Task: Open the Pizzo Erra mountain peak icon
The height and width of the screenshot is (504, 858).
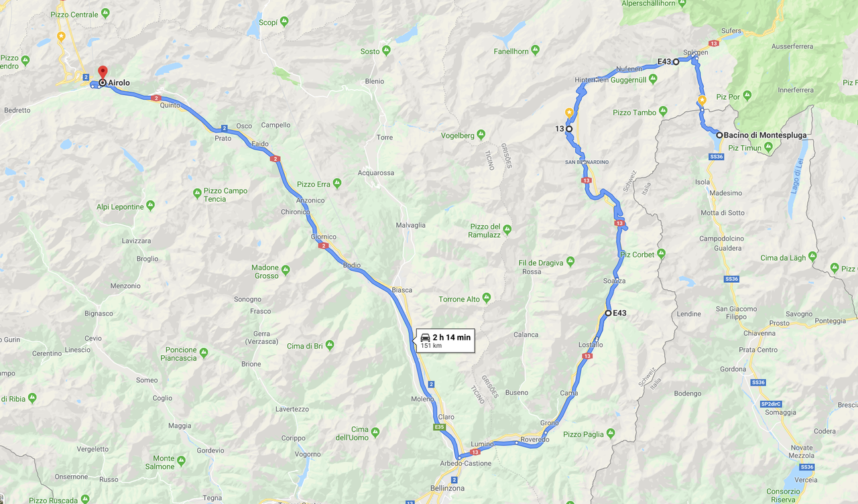Action: point(336,183)
